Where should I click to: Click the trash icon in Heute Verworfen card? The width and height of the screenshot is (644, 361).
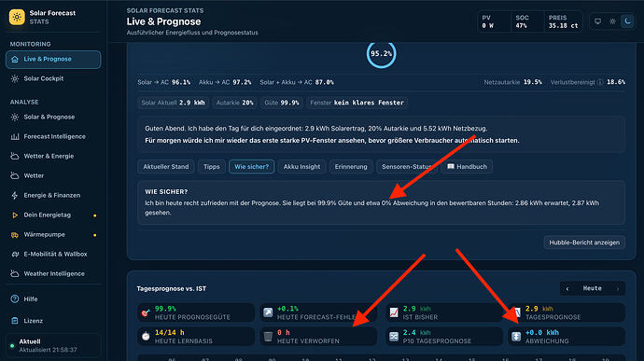pyautogui.click(x=268, y=337)
